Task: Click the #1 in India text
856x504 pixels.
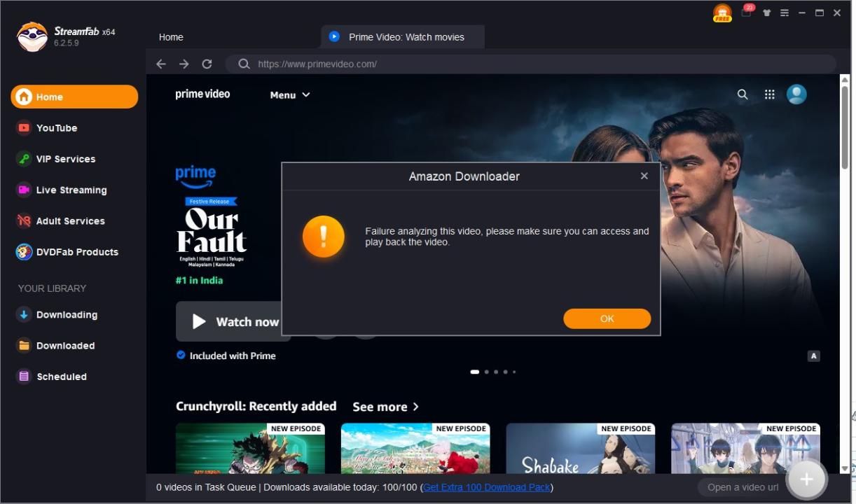Action: coord(199,280)
